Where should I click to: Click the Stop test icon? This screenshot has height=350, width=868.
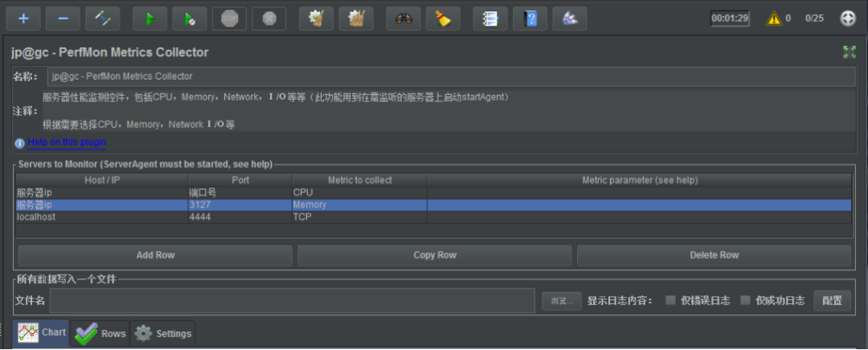230,19
